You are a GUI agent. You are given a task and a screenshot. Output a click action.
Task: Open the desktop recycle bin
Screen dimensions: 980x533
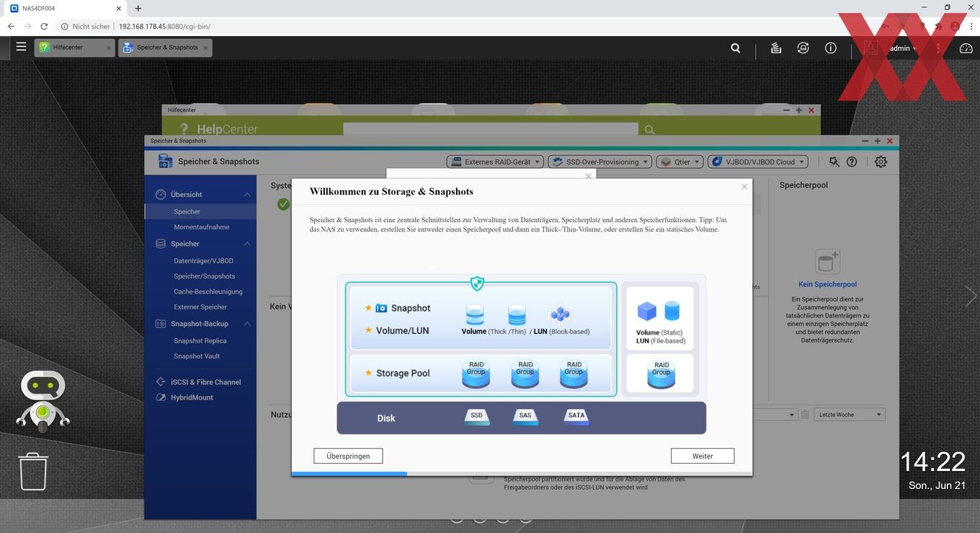pyautogui.click(x=33, y=471)
